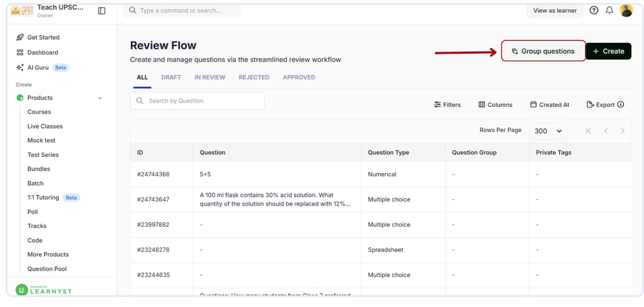Click the Columns layout icon
The image size is (644, 307).
[482, 105]
